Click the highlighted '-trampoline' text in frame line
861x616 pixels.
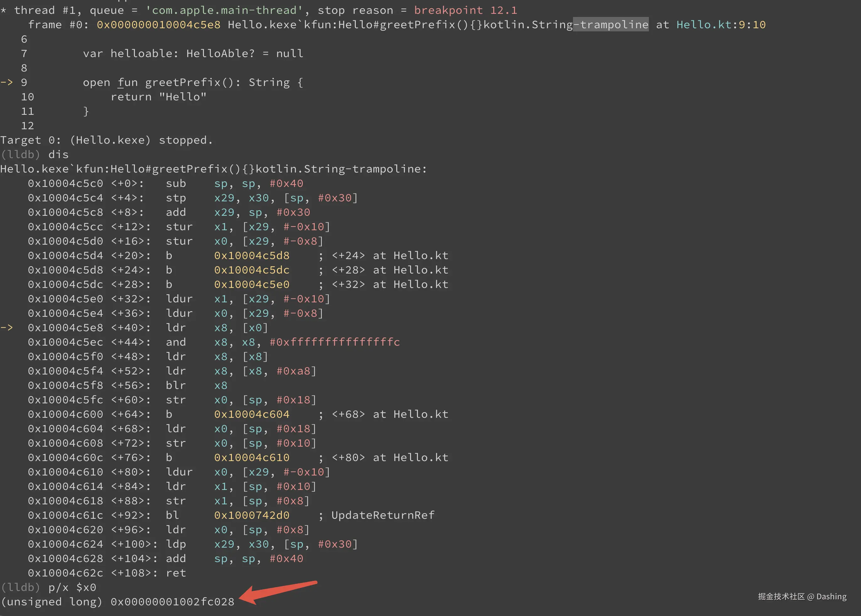[x=610, y=25]
